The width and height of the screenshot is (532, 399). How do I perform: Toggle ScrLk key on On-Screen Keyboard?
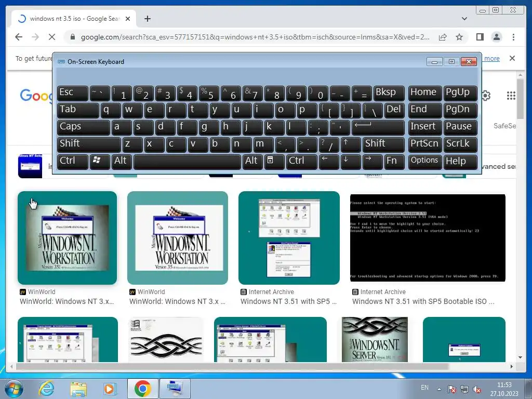460,144
